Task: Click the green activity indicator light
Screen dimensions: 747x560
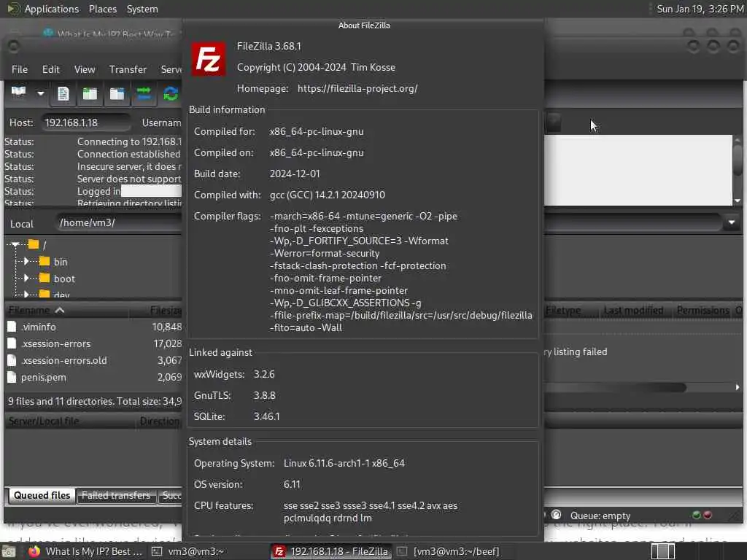Action: (x=697, y=515)
